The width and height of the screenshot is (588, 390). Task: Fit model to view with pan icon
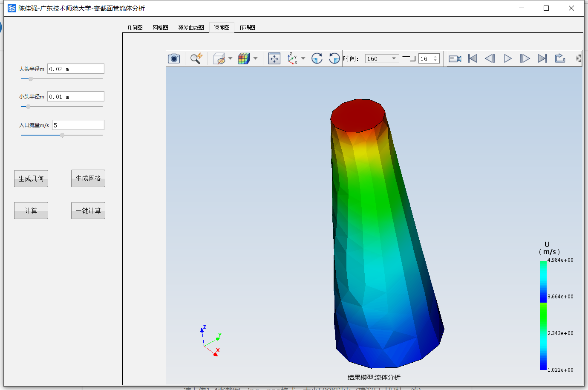[274, 58]
